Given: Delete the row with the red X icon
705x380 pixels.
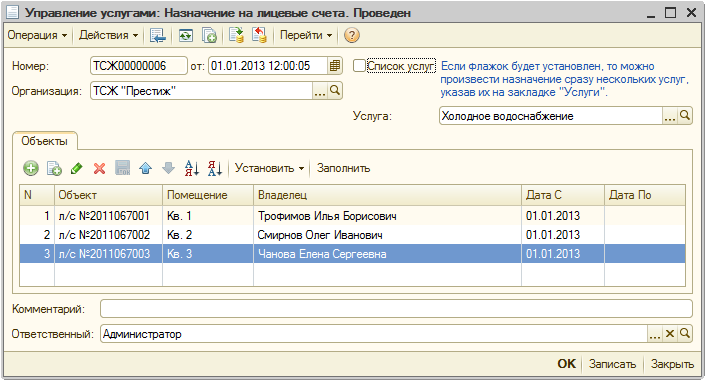Looking at the screenshot, I should 99,169.
